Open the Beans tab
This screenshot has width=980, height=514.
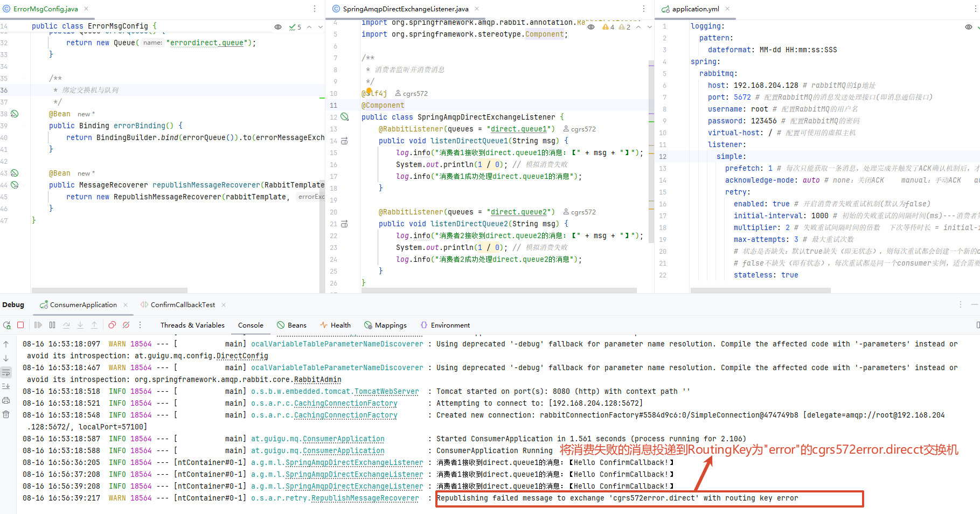291,325
